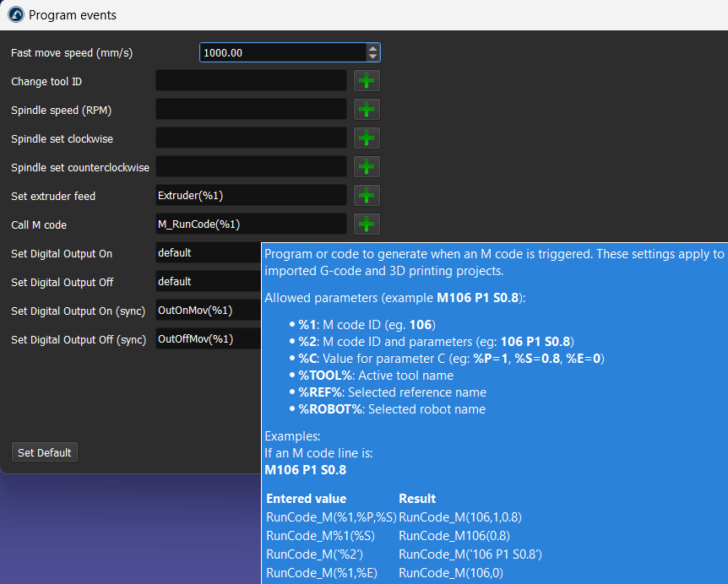The width and height of the screenshot is (728, 584).
Task: Click the M_RunCode(%1) field
Action: tap(251, 224)
